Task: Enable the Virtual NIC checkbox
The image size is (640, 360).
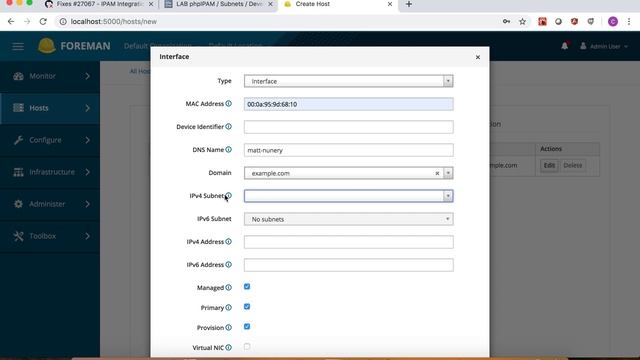Action: (x=247, y=347)
